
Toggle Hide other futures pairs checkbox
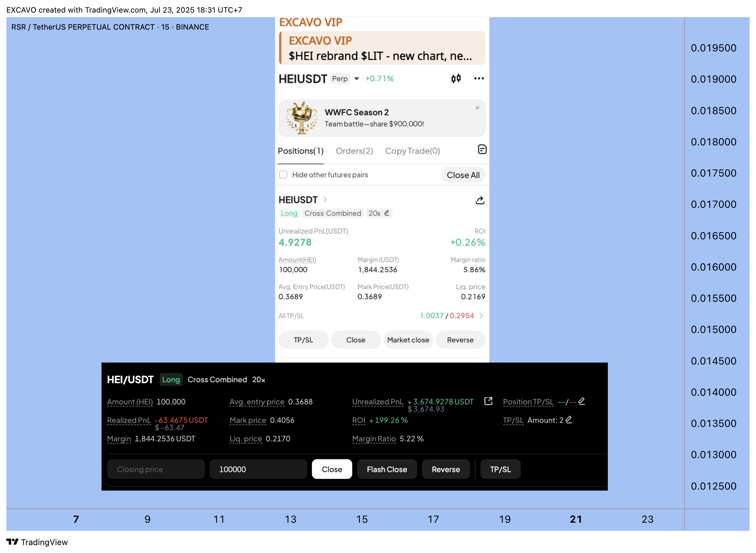tap(283, 174)
